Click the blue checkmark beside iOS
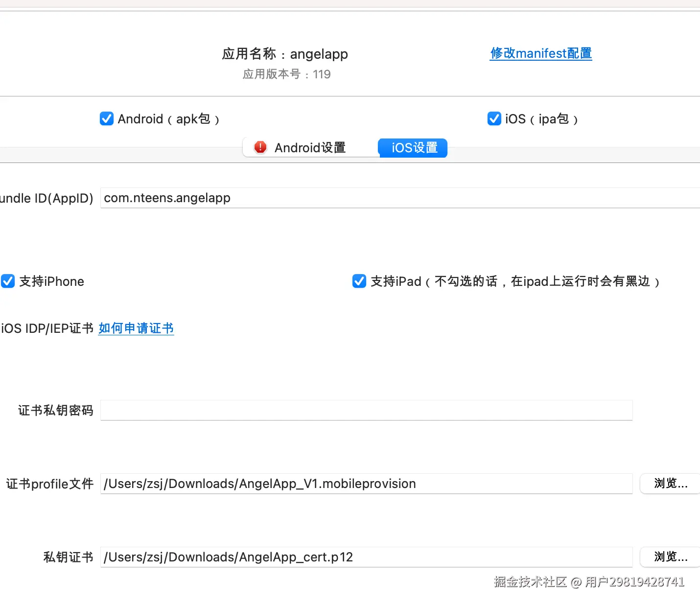The image size is (700, 604). pos(494,118)
